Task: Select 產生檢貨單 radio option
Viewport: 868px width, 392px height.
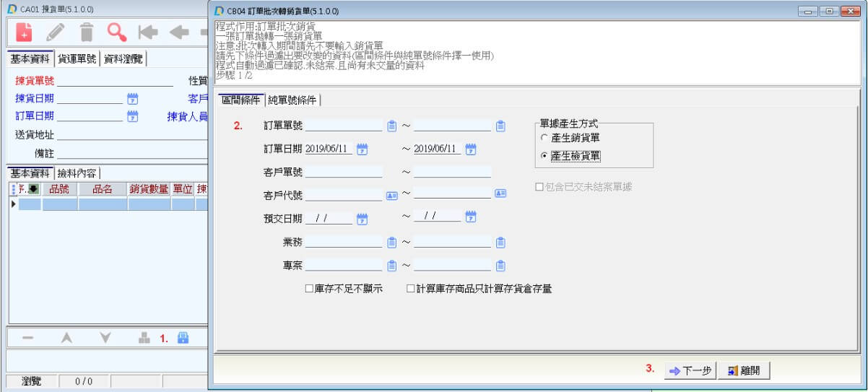Action: point(544,155)
